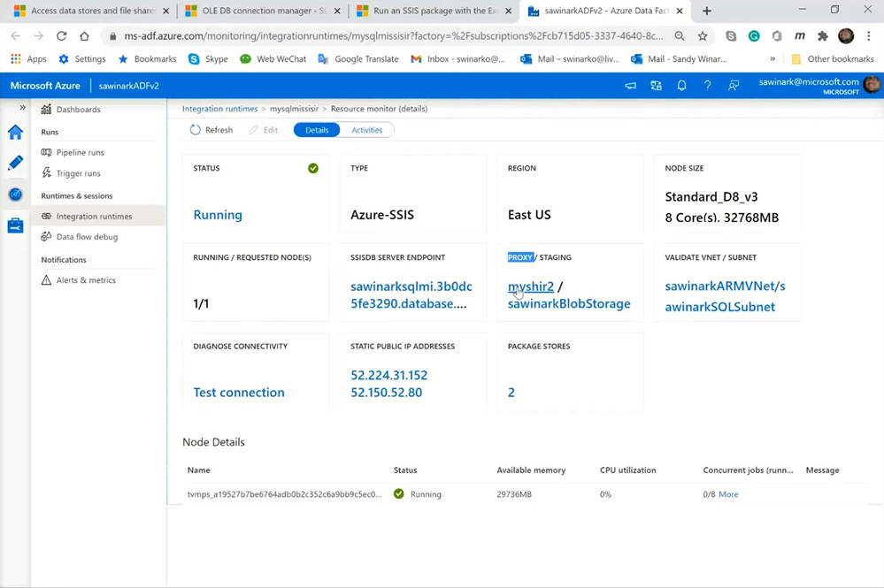Switch to the Details tab
The height and width of the screenshot is (588, 884).
pyautogui.click(x=317, y=130)
